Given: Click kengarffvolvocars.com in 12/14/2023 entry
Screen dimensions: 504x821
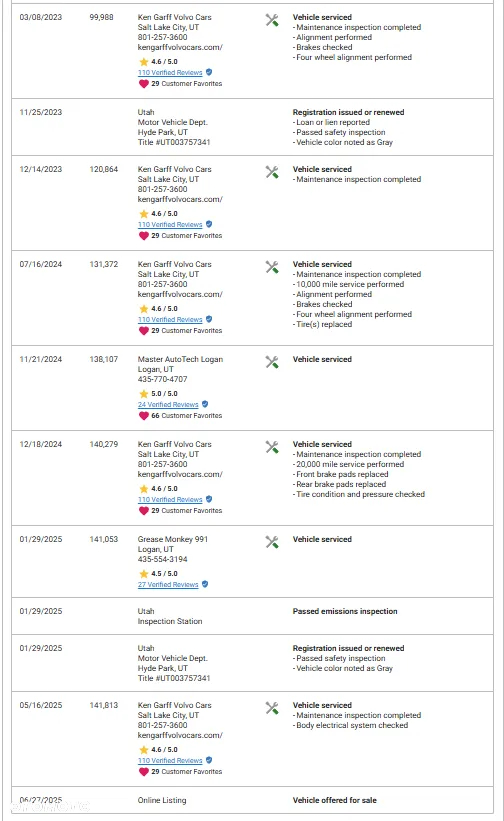Looking at the screenshot, I should 180,199.
